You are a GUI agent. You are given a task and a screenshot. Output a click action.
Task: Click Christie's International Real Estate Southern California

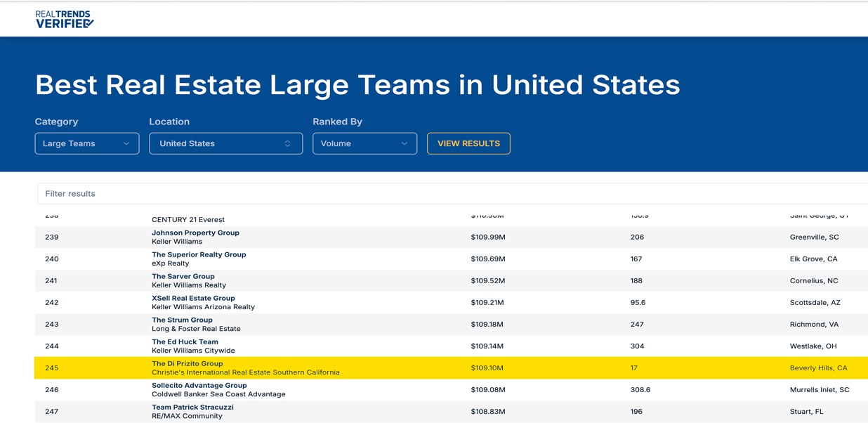(246, 372)
